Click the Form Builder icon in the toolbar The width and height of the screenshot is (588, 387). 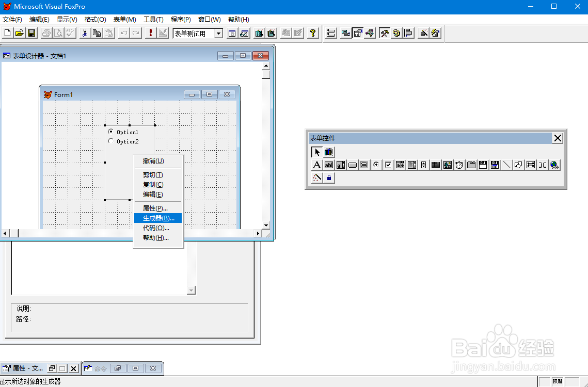click(x=423, y=33)
